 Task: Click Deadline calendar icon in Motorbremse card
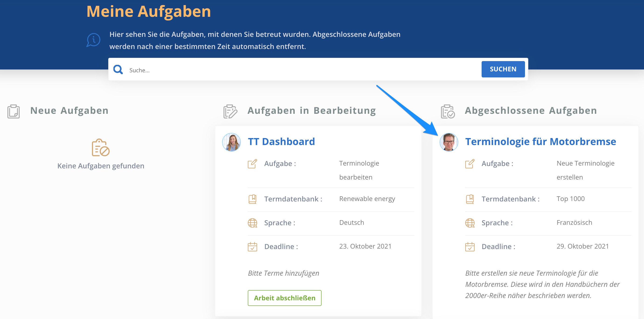[470, 247]
